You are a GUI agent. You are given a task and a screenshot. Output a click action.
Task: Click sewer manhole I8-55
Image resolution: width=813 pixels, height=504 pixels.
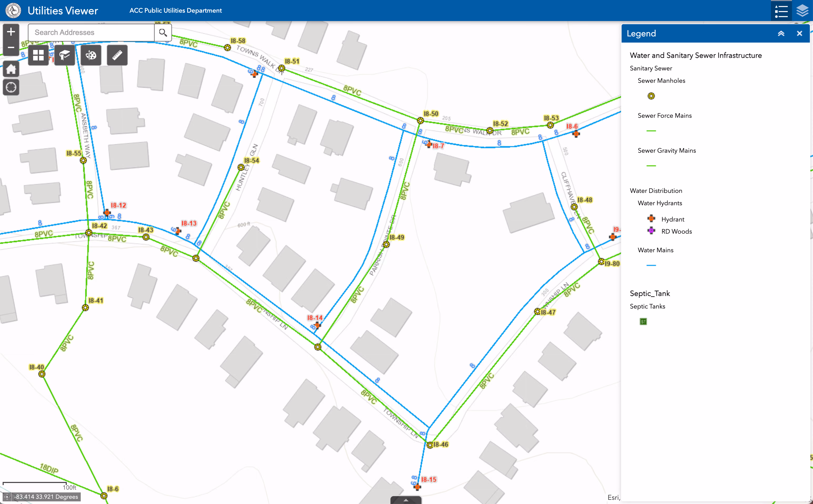tap(83, 160)
